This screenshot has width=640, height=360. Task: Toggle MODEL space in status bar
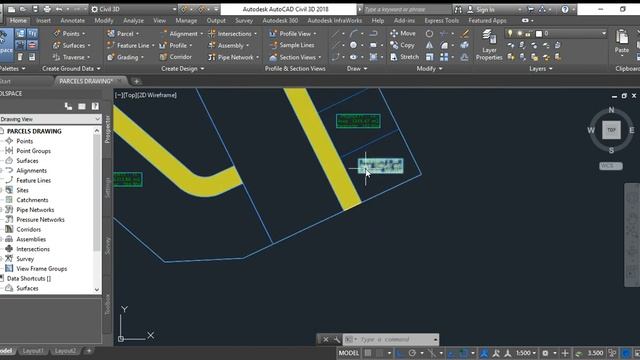tap(348, 353)
